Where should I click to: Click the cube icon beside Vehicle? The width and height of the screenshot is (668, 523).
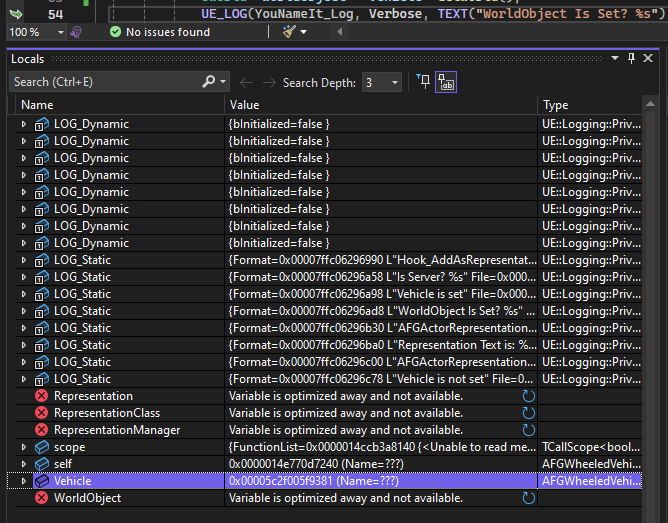tap(42, 481)
